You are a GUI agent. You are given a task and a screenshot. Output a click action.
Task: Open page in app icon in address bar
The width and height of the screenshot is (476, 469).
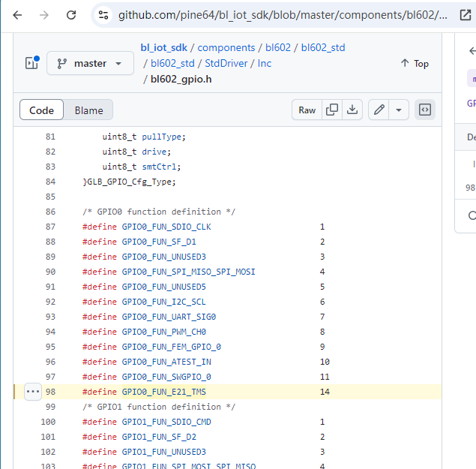click(466, 15)
